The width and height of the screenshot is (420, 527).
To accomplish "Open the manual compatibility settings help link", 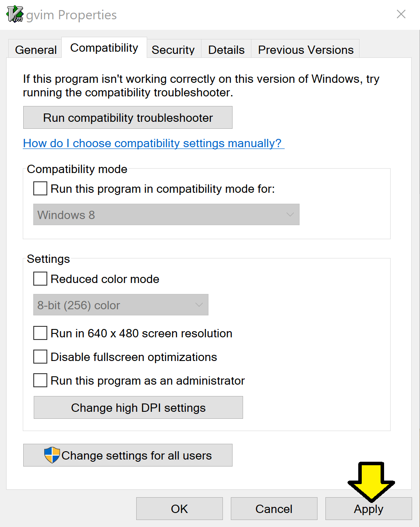I will 154,143.
